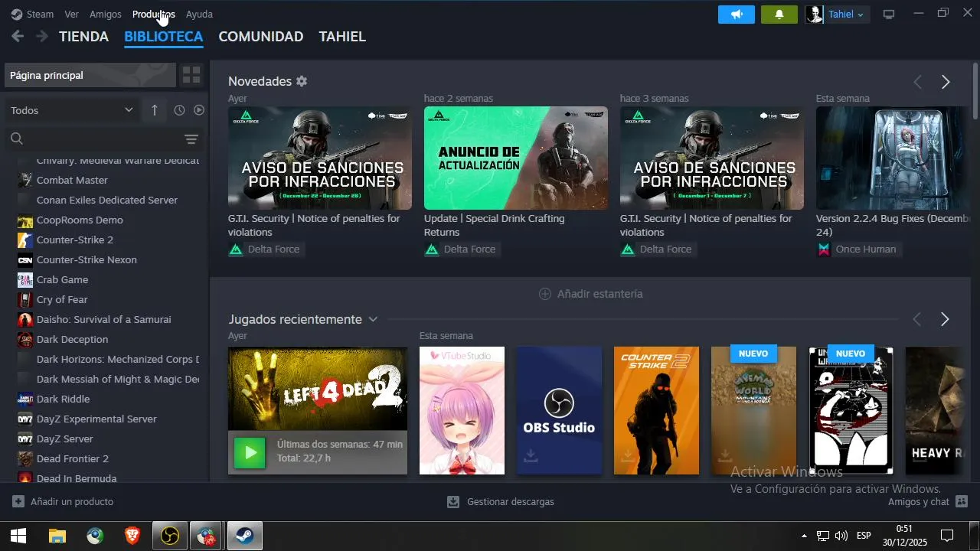Switch to the COMUNIDAD tab
This screenshot has height=551, width=980.
point(261,37)
